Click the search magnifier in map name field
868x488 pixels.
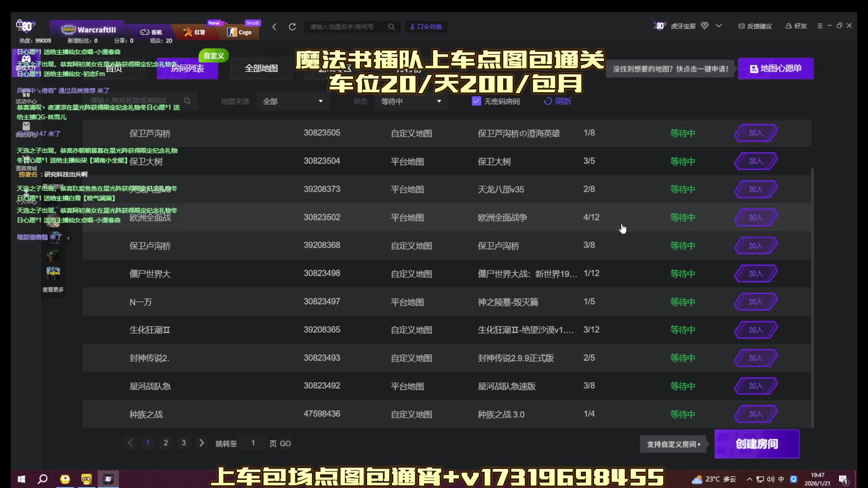coord(392,27)
